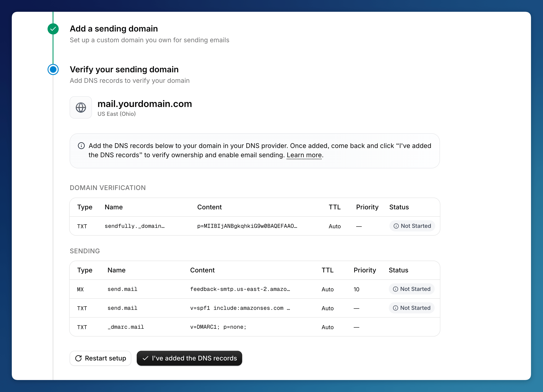Click the globe icon beside mail.yourdomain.com
Screen dimensions: 543x392
pyautogui.click(x=81, y=107)
